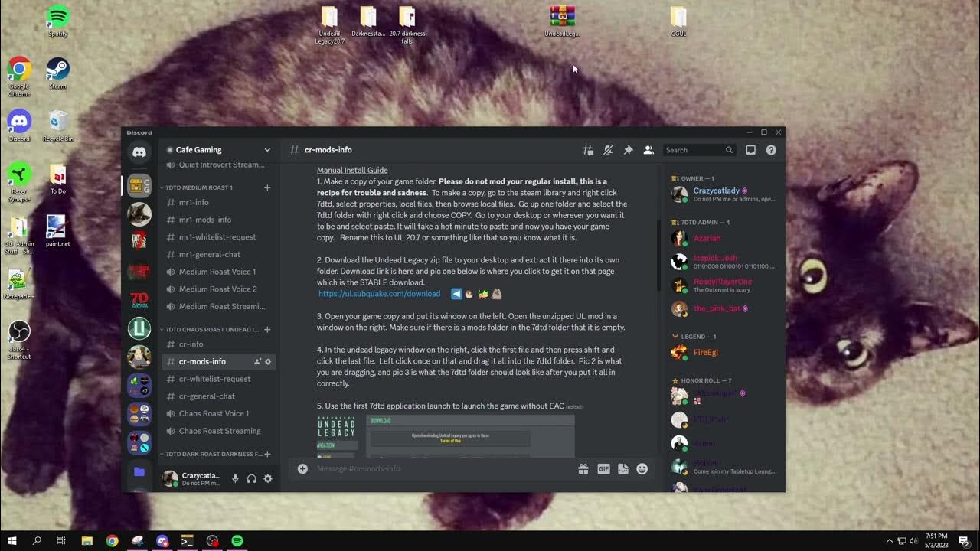Open mr1-whitelist-request channel

[218, 237]
